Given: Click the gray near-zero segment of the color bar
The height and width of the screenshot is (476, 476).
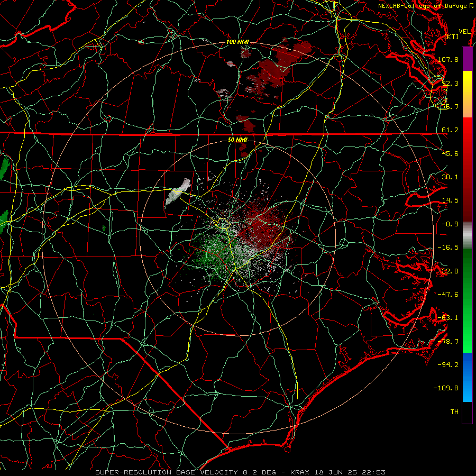Looking at the screenshot, I should tap(467, 235).
